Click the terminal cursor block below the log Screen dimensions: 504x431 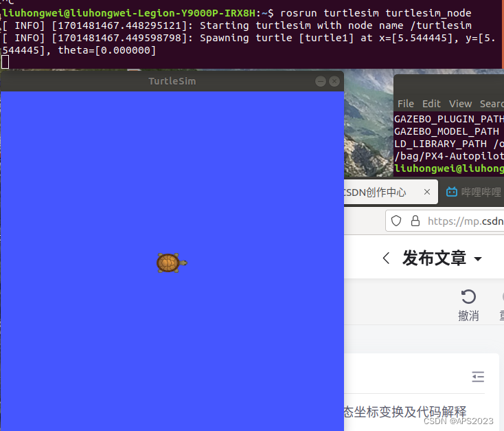tap(5, 62)
